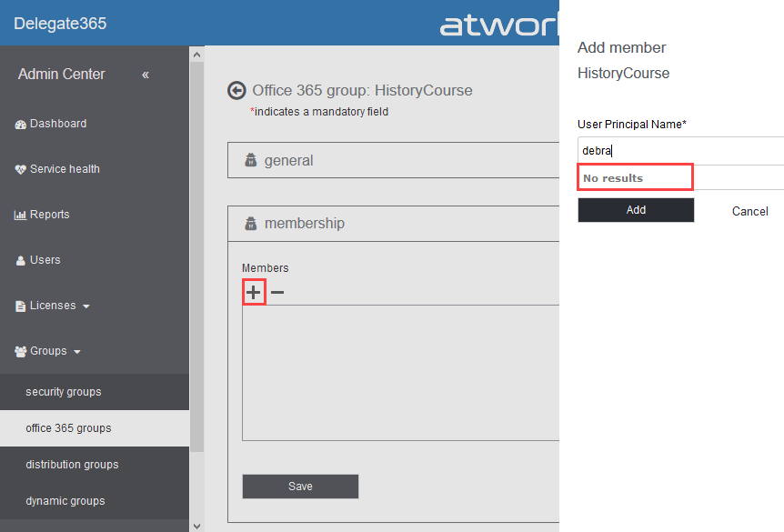
Task: Open the Reports page
Action: [49, 215]
